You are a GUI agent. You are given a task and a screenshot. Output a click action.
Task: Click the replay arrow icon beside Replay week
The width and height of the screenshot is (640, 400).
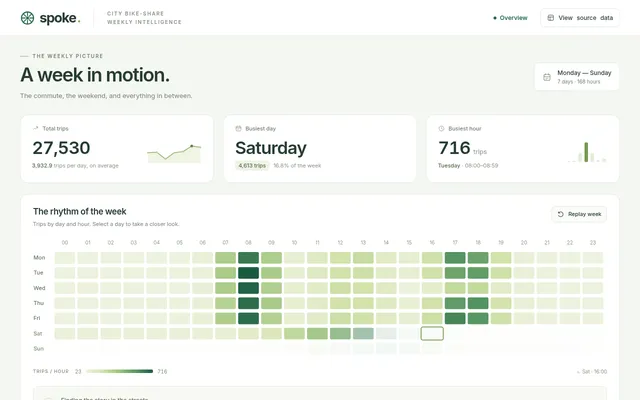(560, 214)
